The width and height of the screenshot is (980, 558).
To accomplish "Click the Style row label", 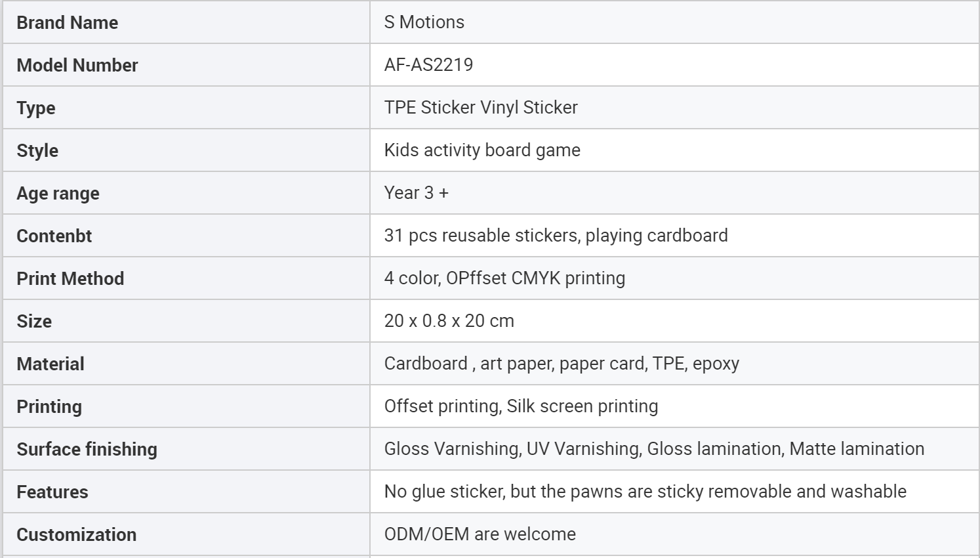I will pyautogui.click(x=37, y=150).
